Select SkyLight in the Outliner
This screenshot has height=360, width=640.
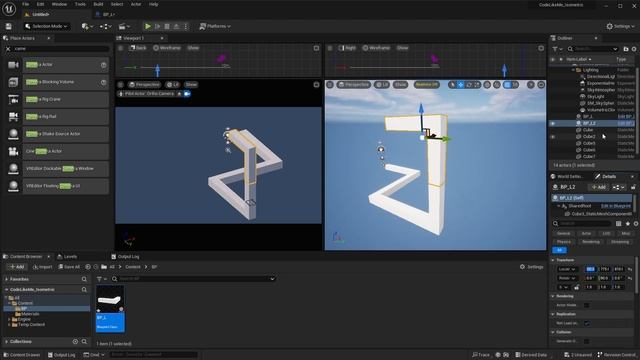pyautogui.click(x=596, y=97)
